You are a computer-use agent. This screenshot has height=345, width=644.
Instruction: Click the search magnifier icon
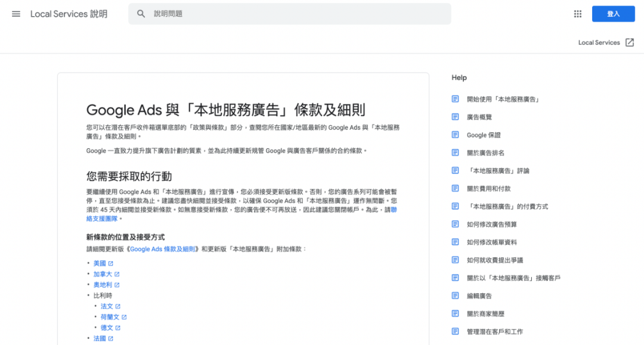tap(141, 14)
